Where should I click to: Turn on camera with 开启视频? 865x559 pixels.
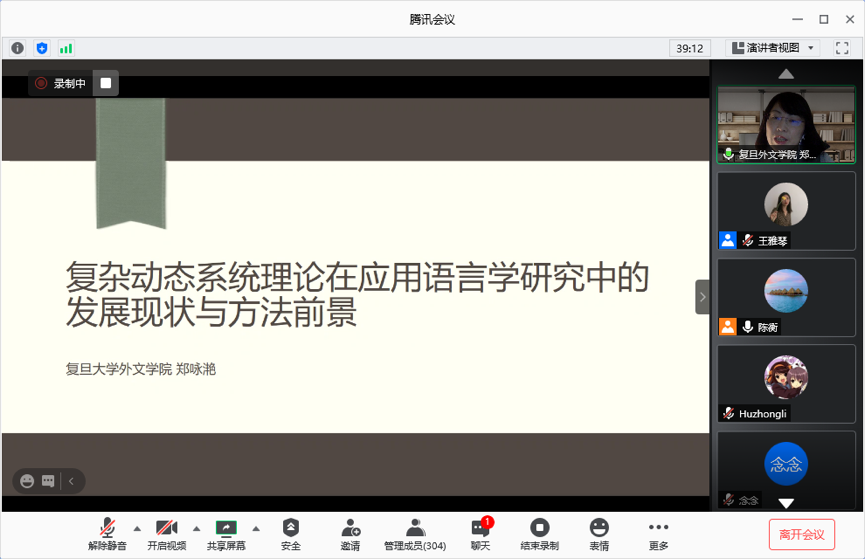[x=166, y=534]
